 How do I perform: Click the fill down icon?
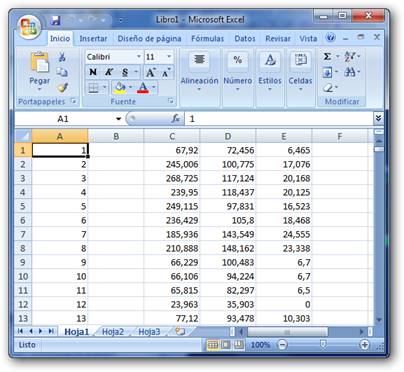(327, 72)
